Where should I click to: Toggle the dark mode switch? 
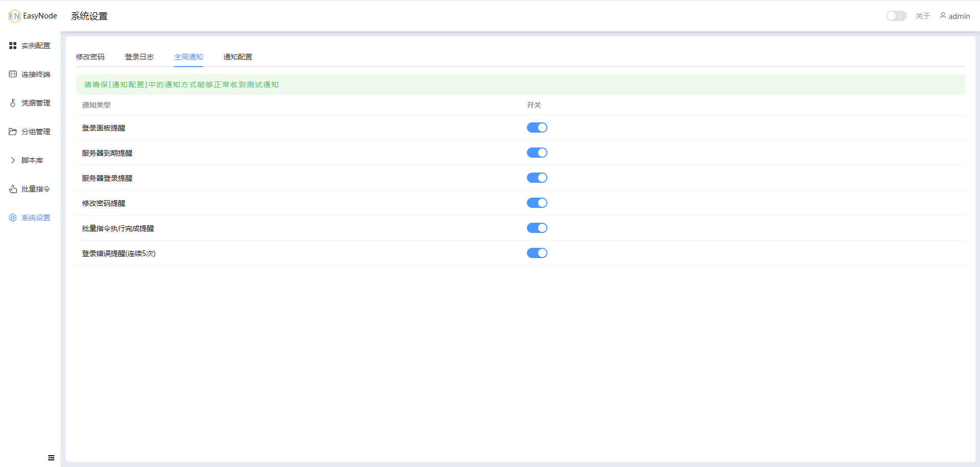(x=896, y=16)
